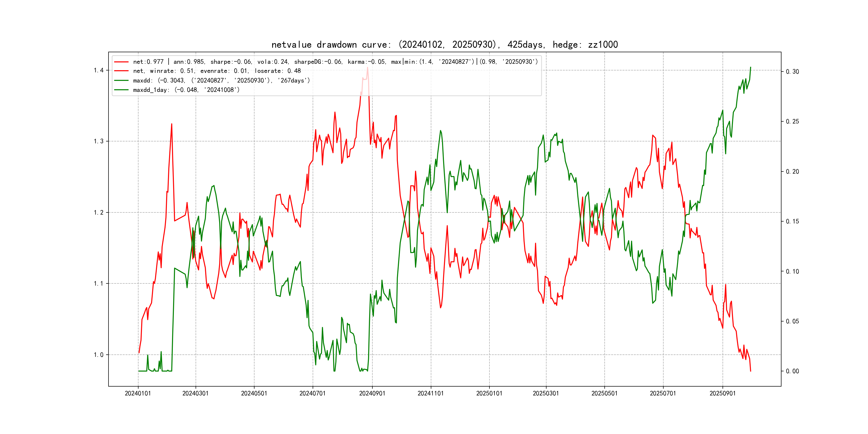The image size is (868, 434).
Task: Click the x-axis date label 20241101
Action: click(431, 394)
